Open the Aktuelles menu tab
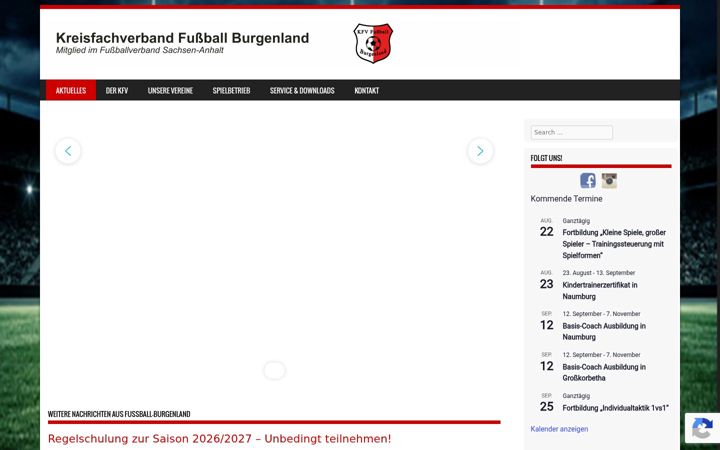The height and width of the screenshot is (450, 720). coord(71,90)
